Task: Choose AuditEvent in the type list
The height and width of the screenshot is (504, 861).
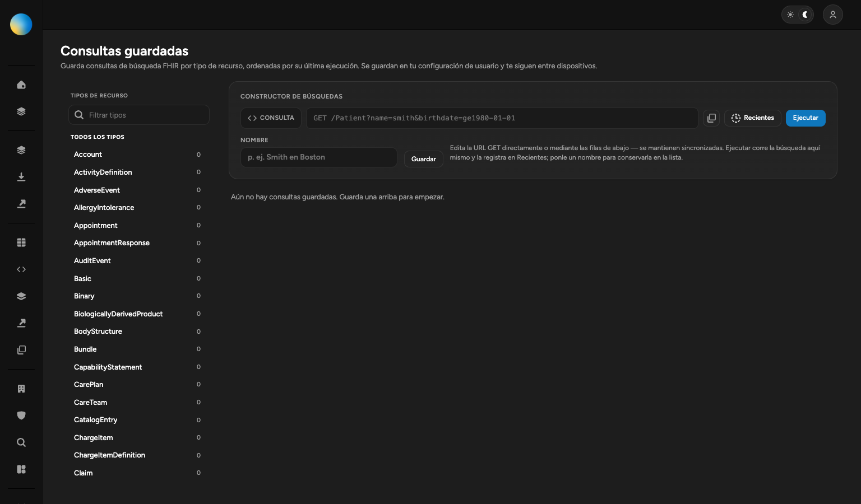Action: 137,260
